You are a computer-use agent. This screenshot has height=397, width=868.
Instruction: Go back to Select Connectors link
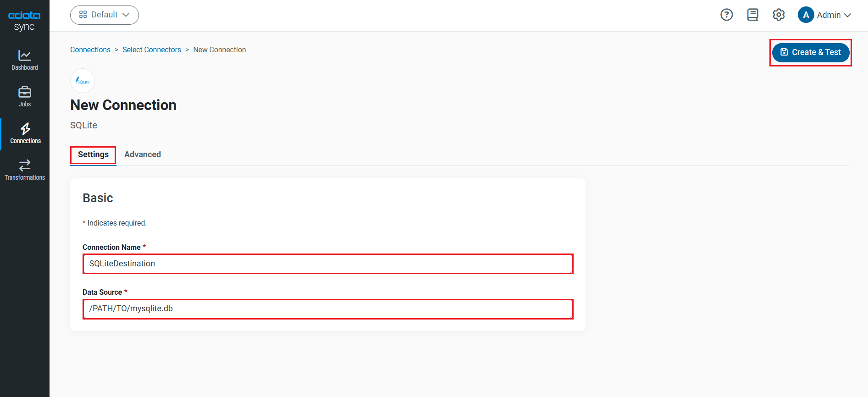tap(152, 50)
